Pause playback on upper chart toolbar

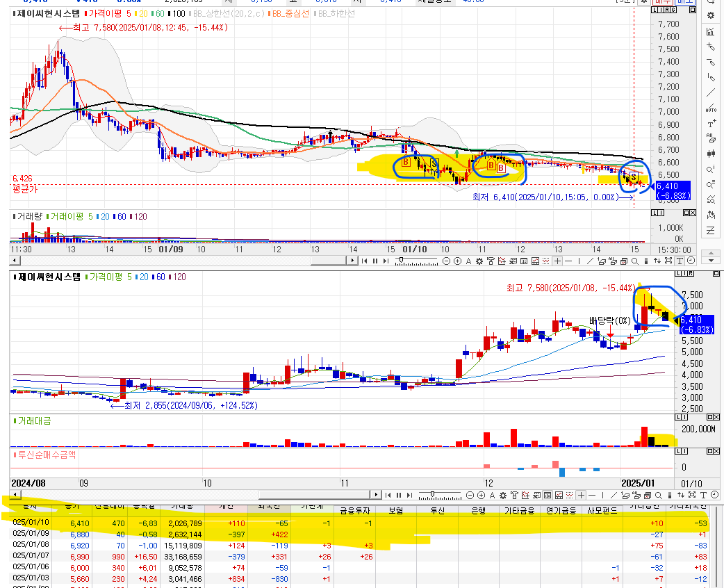pos(375,261)
